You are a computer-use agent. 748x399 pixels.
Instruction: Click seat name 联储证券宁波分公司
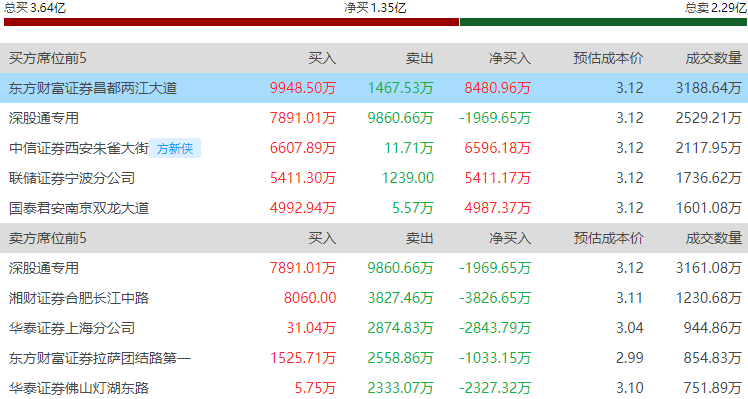(x=72, y=178)
